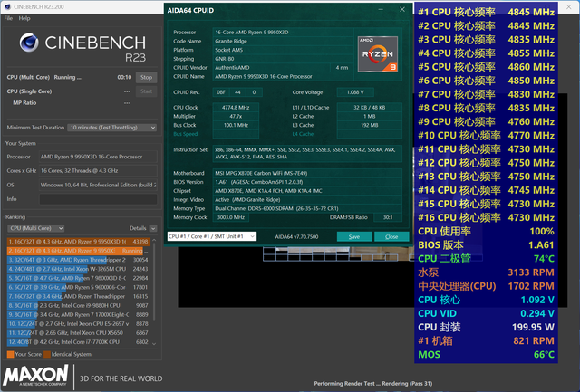Click the Memory Clock value 3003.0 MHz
This screenshot has width=580, height=392.
231,217
